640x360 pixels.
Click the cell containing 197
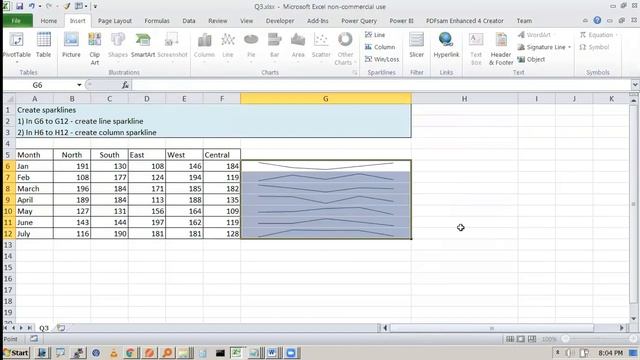[x=147, y=222]
